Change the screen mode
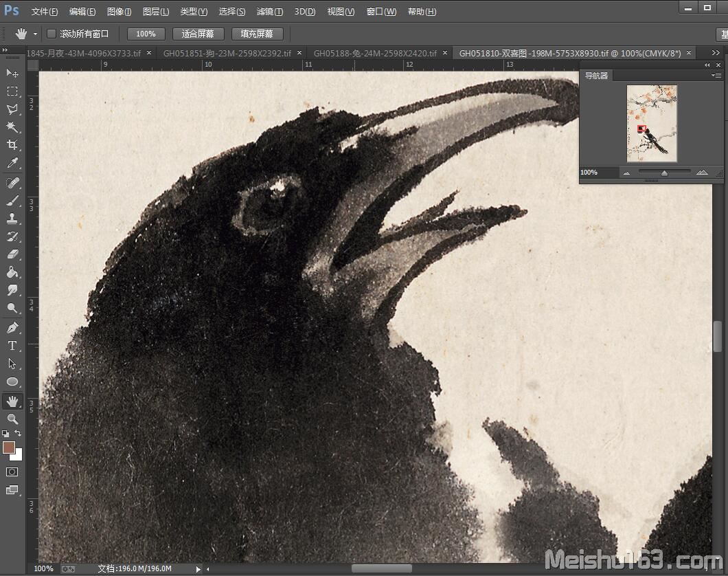Screen dimensions: 728x576 tap(12, 490)
